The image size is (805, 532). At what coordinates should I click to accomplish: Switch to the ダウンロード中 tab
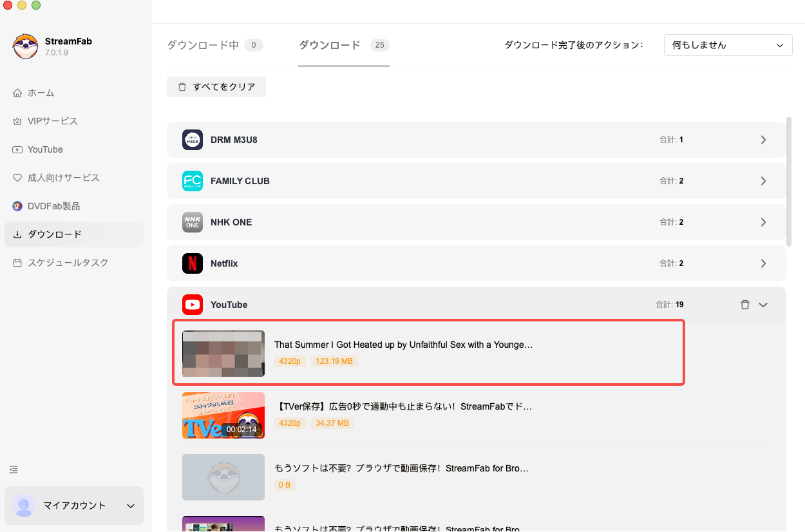click(214, 45)
